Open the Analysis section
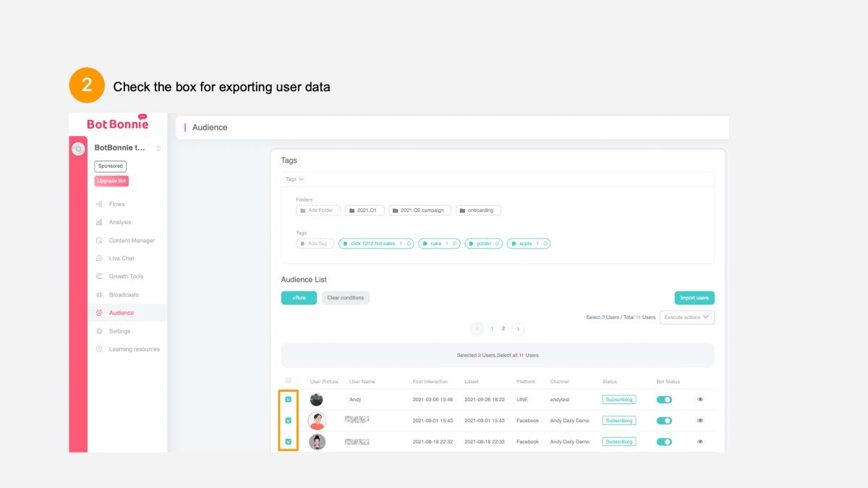 tap(119, 223)
